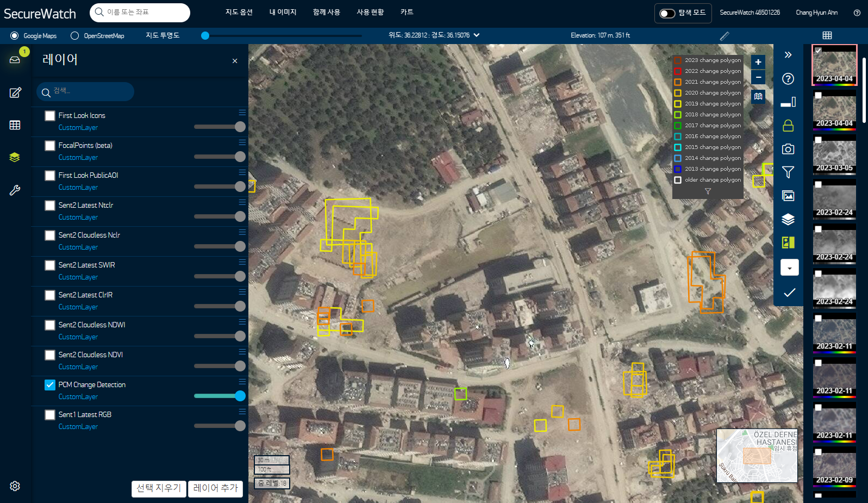Open the layers stack icon in left sidebar
The height and width of the screenshot is (503, 868).
(15, 157)
